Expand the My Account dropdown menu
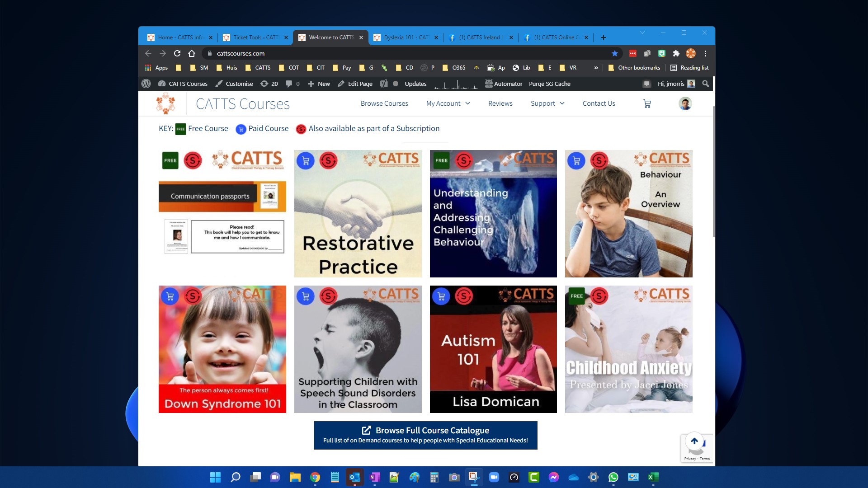 448,103
